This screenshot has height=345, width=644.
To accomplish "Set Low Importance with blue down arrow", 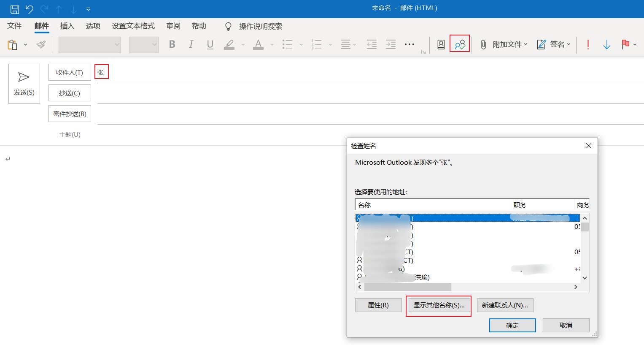I will coord(606,44).
